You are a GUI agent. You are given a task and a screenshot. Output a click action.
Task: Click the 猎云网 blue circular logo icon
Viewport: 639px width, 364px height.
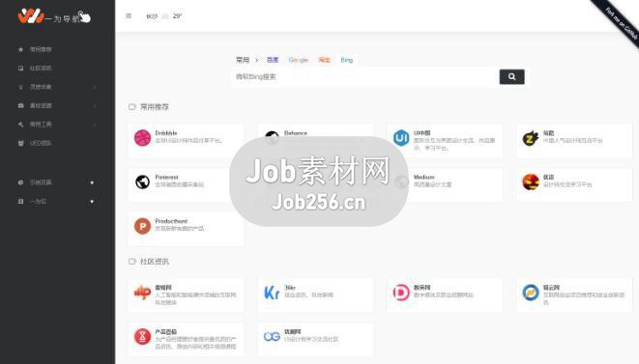coord(531,293)
